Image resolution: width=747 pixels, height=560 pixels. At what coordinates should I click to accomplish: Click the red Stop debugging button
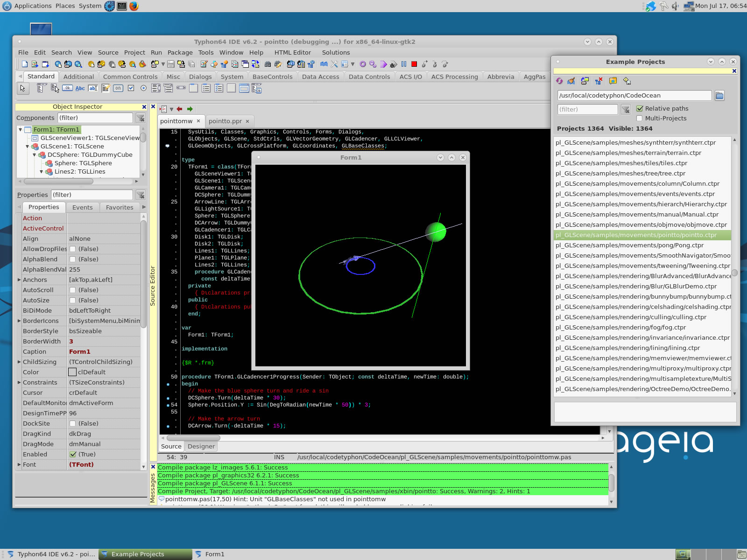point(414,64)
